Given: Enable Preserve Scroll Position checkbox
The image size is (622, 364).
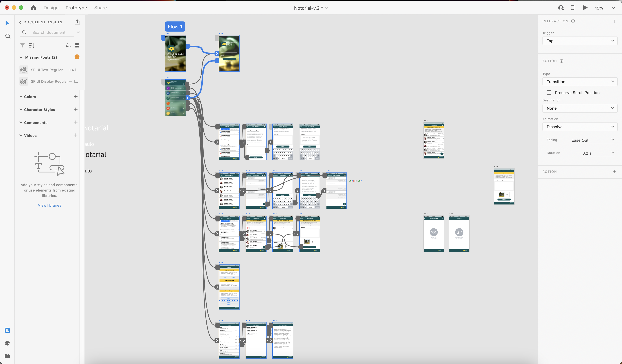Looking at the screenshot, I should [549, 92].
